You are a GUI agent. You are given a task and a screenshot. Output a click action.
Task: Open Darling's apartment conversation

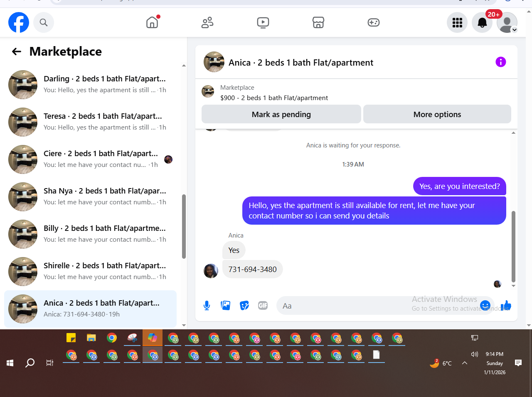(90, 85)
